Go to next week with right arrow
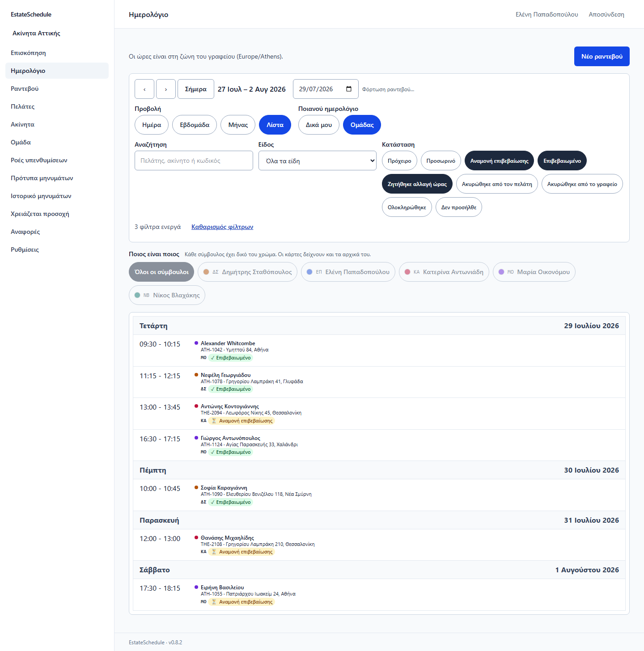Image resolution: width=644 pixels, height=651 pixels. click(x=166, y=89)
